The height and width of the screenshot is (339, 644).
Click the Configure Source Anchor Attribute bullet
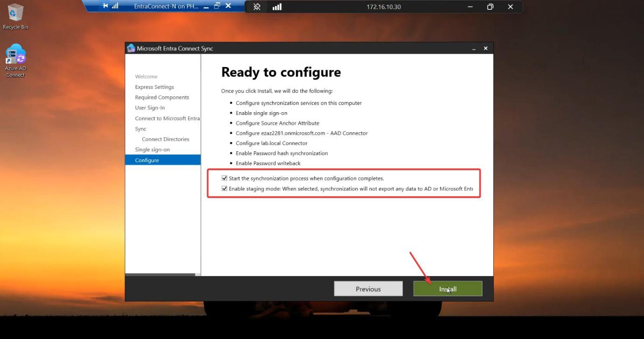point(277,123)
